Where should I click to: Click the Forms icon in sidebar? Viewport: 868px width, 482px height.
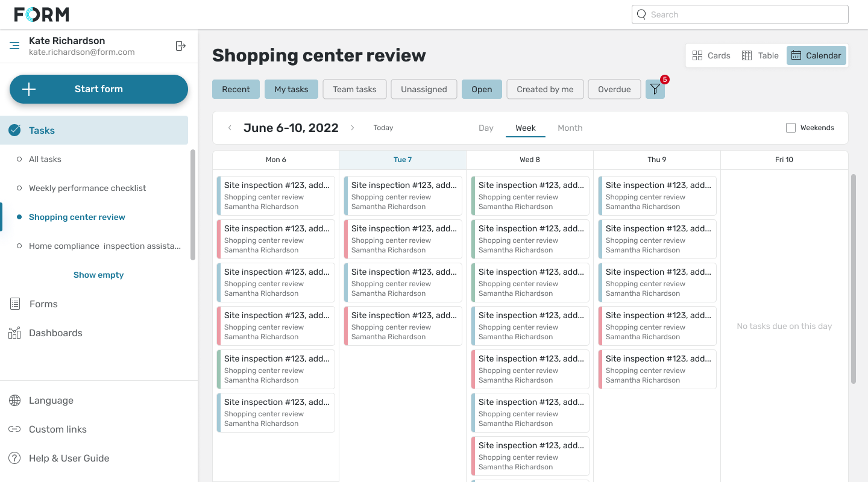coord(15,304)
